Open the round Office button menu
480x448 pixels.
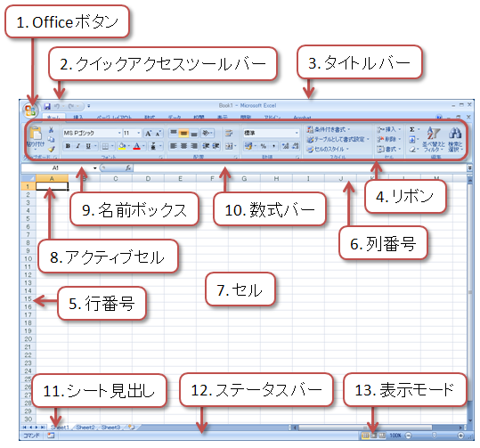click(x=30, y=110)
